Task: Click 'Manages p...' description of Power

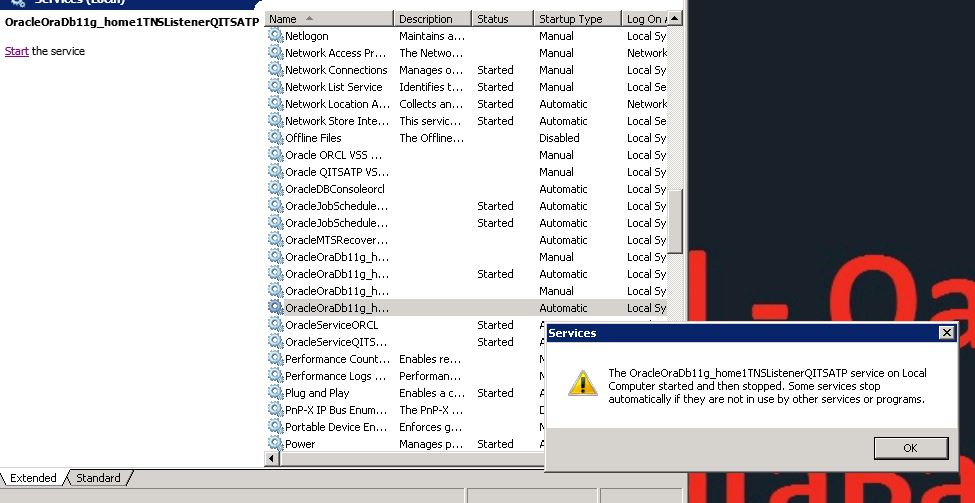Action: tap(431, 444)
